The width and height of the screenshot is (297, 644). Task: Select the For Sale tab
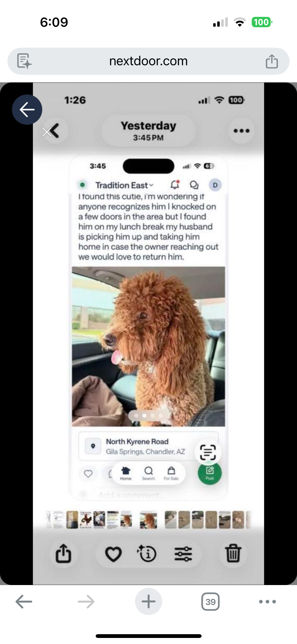pos(171,473)
